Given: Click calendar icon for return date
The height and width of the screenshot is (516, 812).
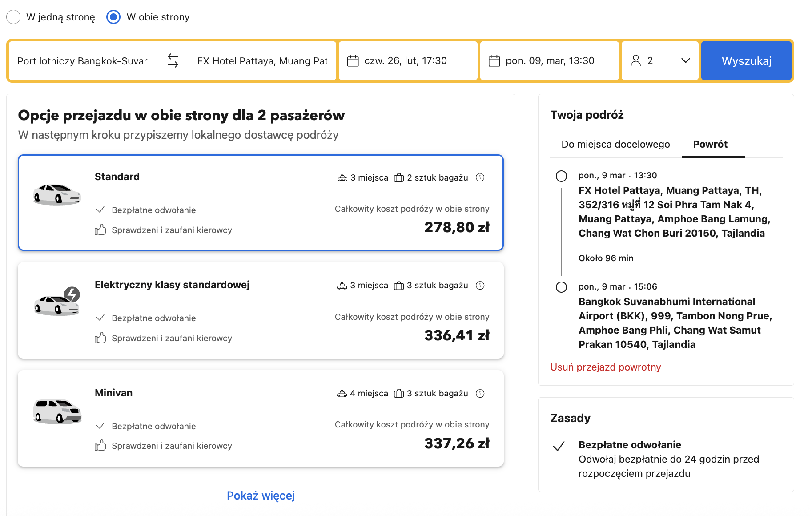Looking at the screenshot, I should point(494,61).
